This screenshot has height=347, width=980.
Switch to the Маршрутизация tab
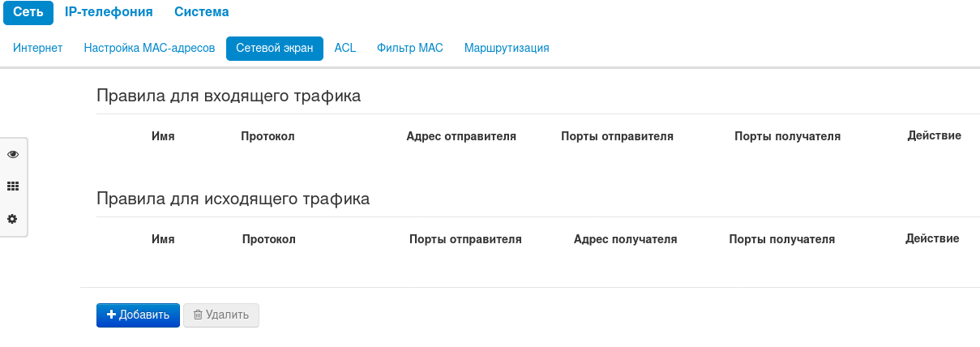[x=507, y=49]
